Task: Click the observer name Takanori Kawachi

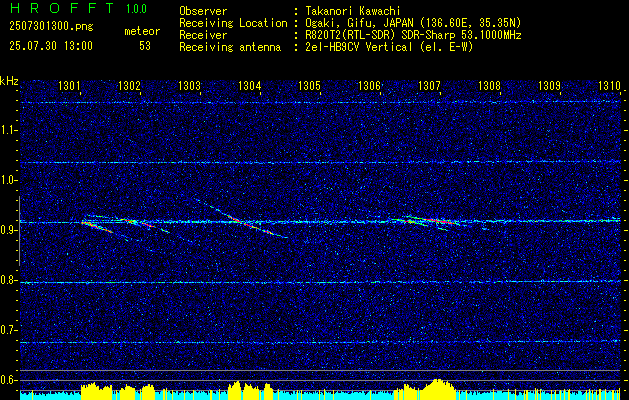Action: [x=351, y=11]
